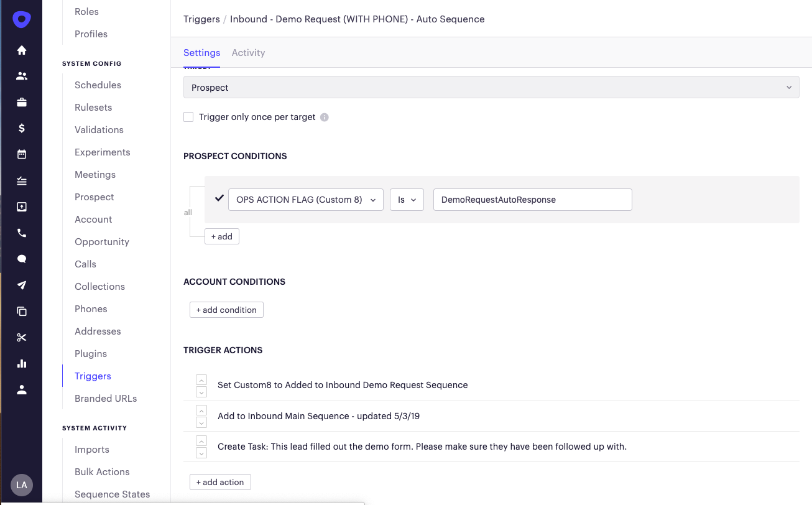Enable 'Trigger only once per target'
Screen dimensions: 812x505
188,117
